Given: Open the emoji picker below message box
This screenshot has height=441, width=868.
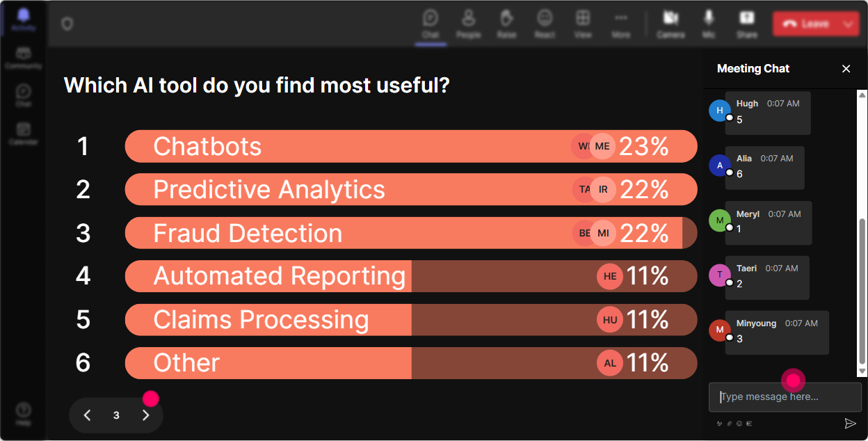Looking at the screenshot, I should [739, 423].
